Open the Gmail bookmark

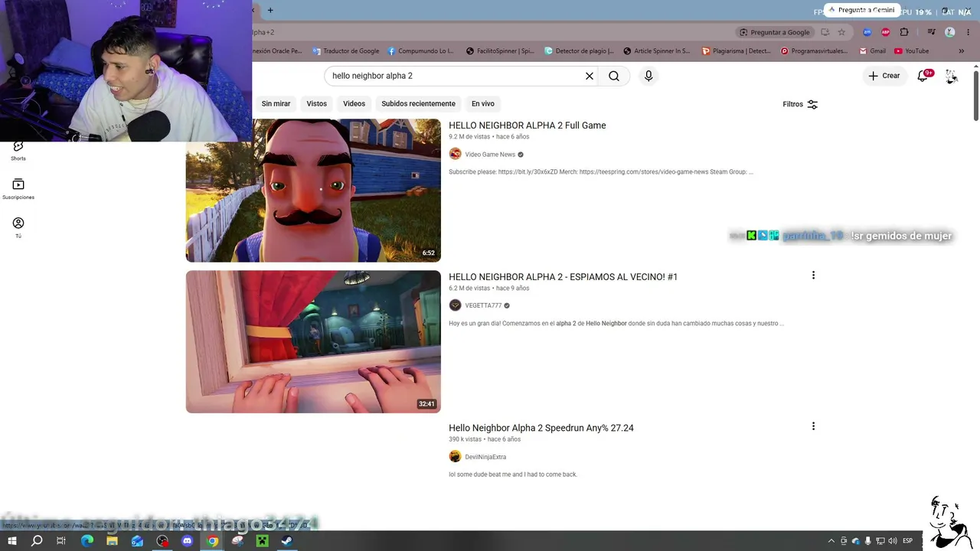pyautogui.click(x=873, y=51)
